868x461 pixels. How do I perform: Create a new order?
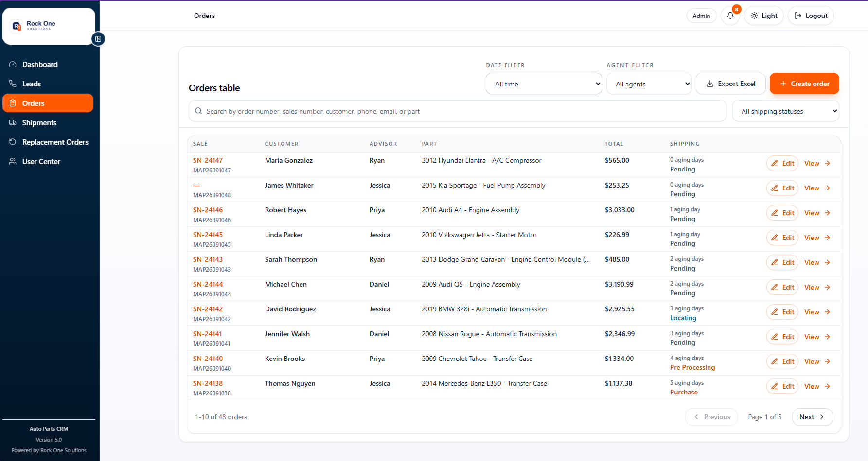coord(804,84)
